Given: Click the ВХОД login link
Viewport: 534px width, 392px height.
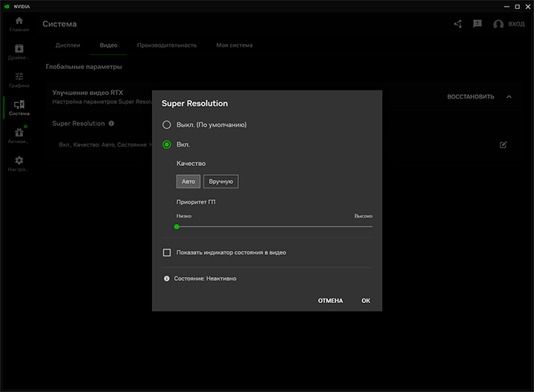Looking at the screenshot, I should coord(516,24).
